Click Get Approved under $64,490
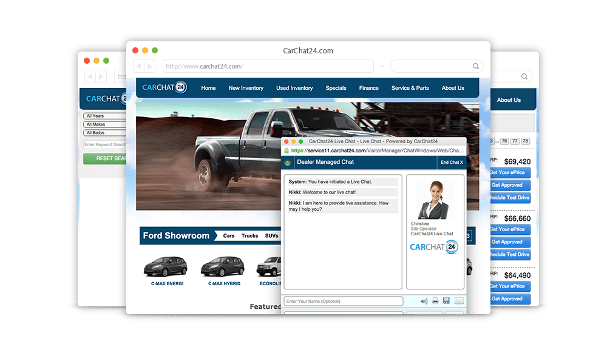607x364 pixels. tap(510, 299)
